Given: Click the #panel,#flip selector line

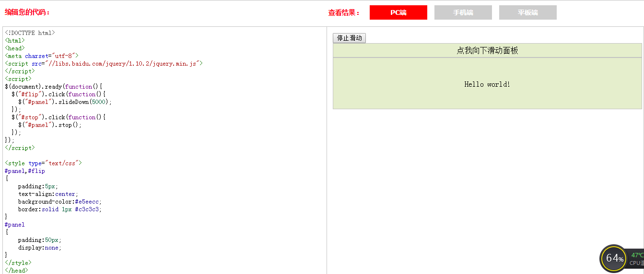Looking at the screenshot, I should coord(25,171).
